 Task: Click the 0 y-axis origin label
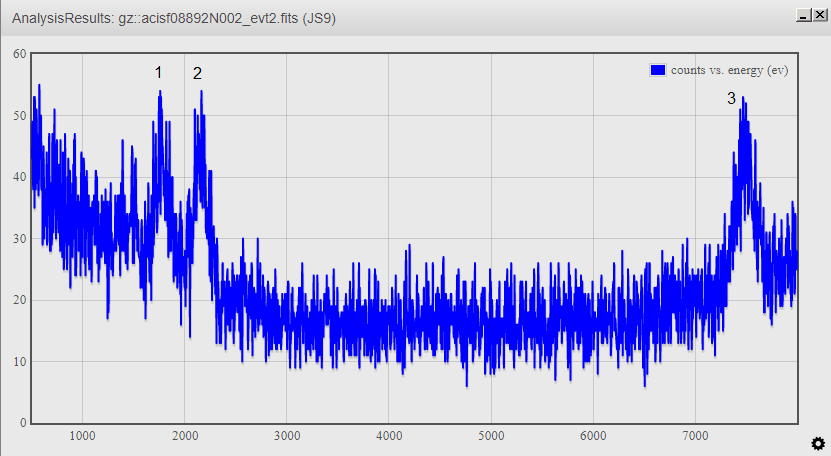coord(22,423)
